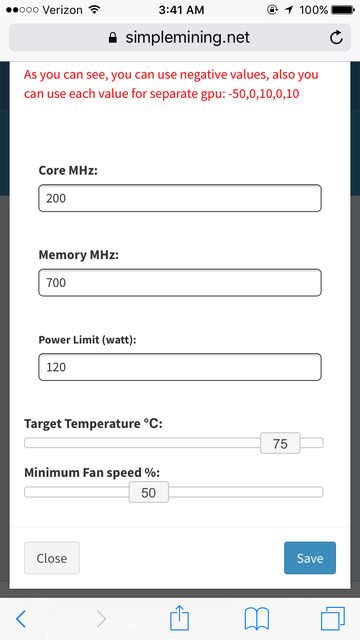Open the Safari bookmarks book icon
The image size is (360, 640).
pos(257,618)
